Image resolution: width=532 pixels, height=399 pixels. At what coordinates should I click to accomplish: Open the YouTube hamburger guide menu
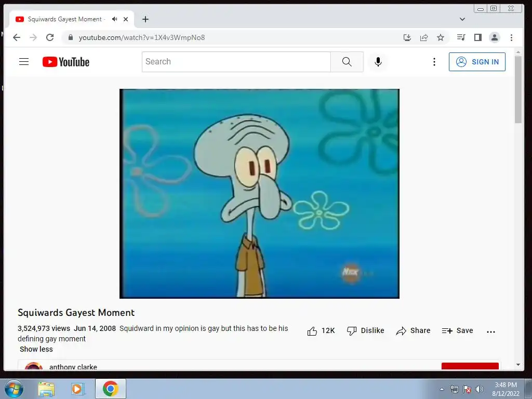coord(24,62)
